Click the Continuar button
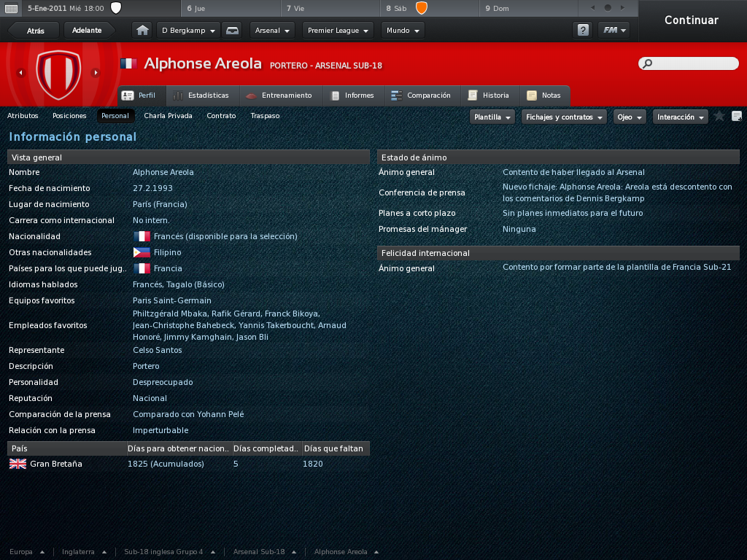Screen dimensions: 747x560 click(x=692, y=20)
